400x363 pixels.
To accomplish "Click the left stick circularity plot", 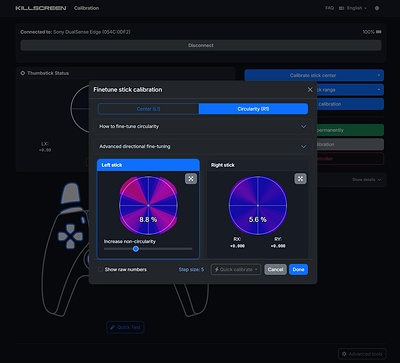I will (x=148, y=206).
